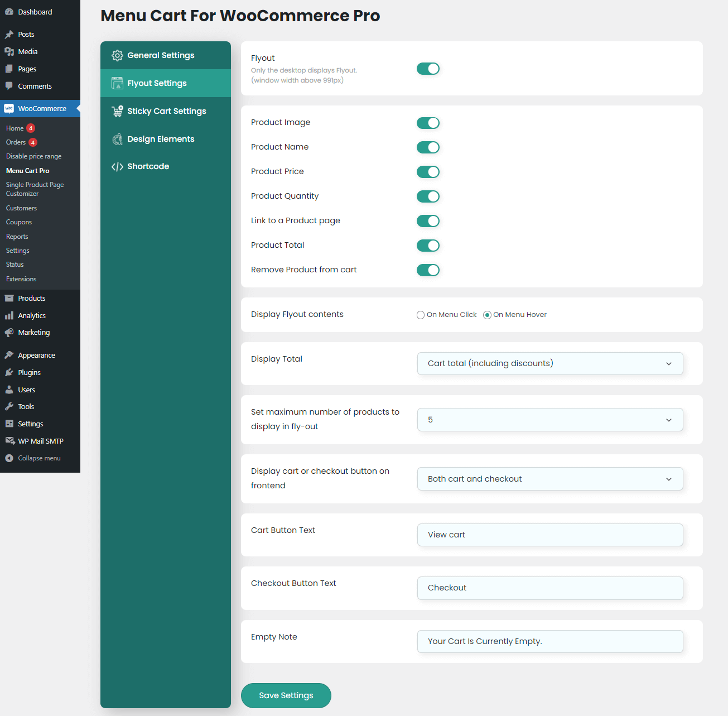Select the On Menu Click radio button
Screen dimensions: 728x716
tap(421, 315)
